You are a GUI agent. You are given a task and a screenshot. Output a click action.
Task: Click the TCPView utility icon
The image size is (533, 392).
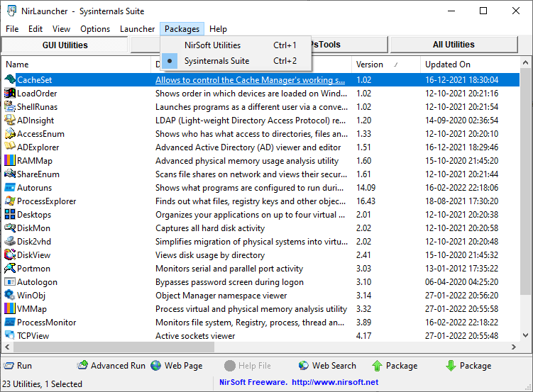(x=10, y=336)
